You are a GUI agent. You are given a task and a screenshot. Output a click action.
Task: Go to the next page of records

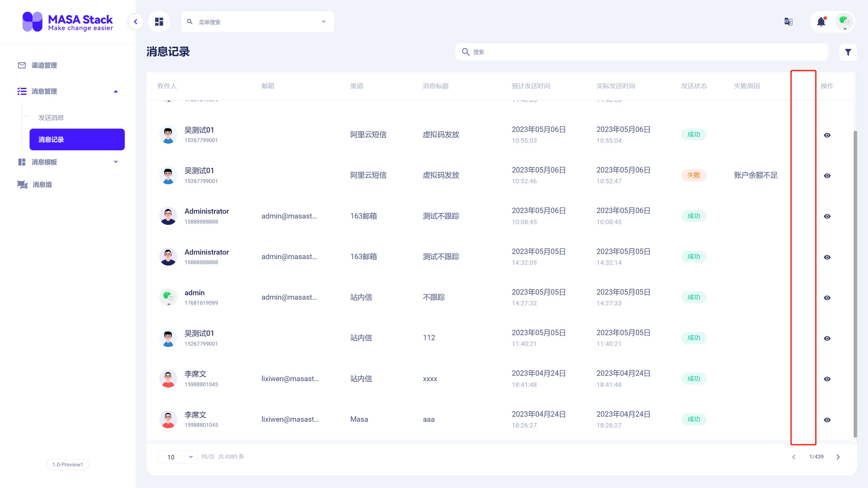click(838, 457)
